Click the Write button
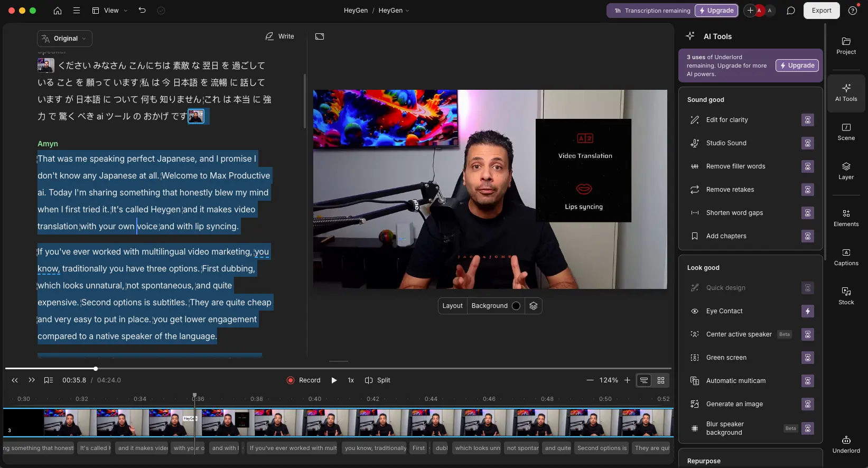 point(280,36)
